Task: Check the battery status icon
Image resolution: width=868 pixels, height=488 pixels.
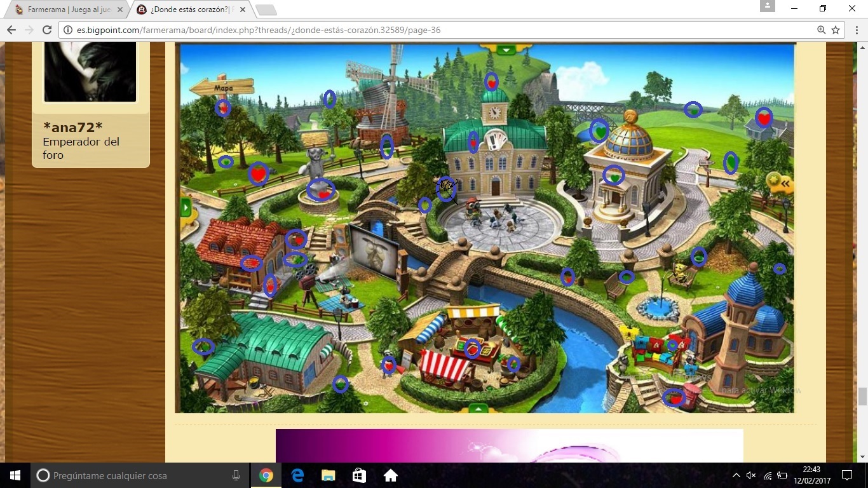Action: pos(783,475)
